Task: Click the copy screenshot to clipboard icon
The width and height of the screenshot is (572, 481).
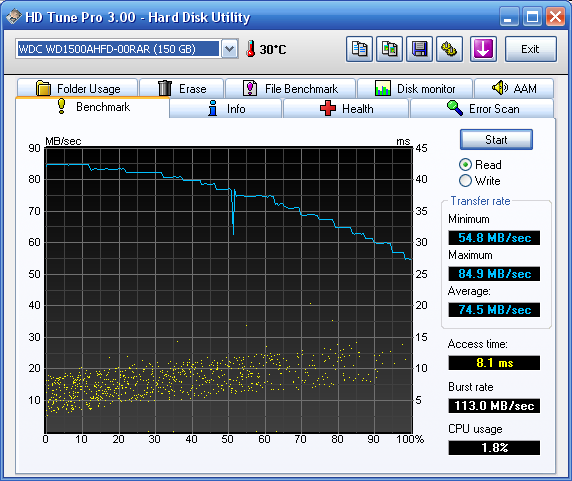Action: (389, 49)
